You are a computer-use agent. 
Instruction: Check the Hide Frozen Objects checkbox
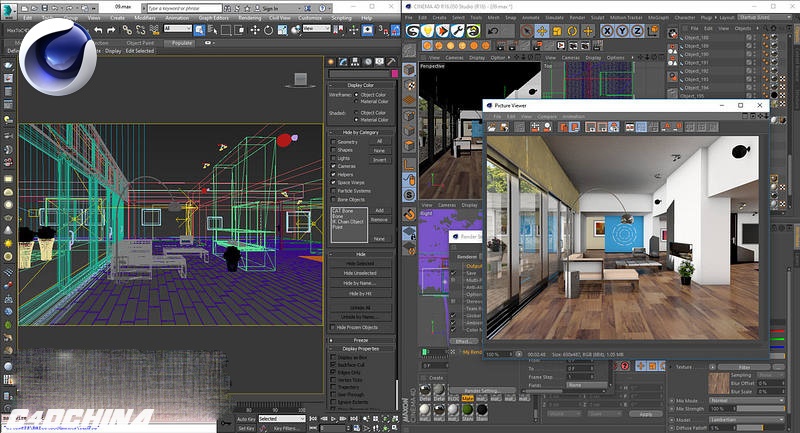[x=333, y=327]
